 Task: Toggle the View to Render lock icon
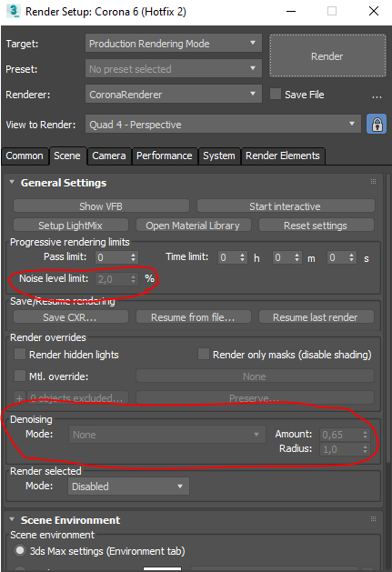click(x=377, y=125)
